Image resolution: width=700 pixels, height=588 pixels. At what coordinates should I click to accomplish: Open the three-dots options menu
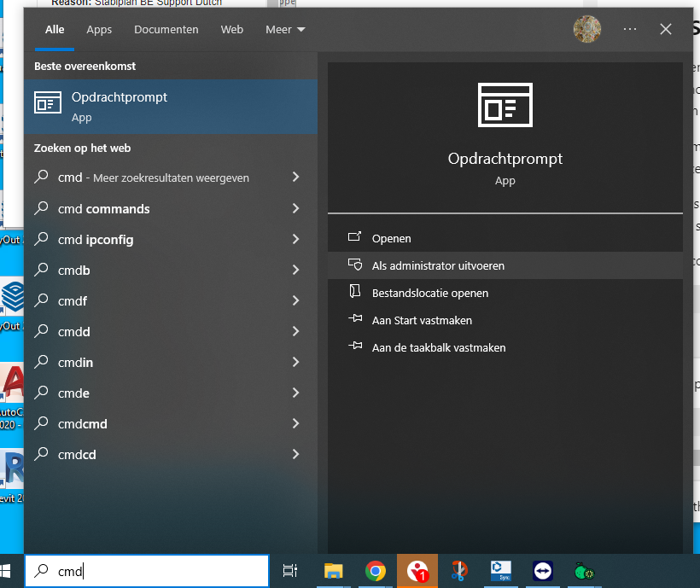630,29
